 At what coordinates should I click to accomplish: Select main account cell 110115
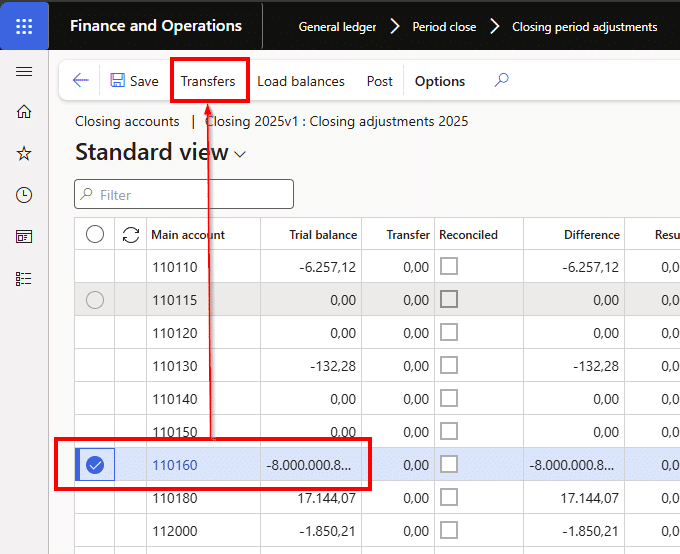click(x=175, y=300)
